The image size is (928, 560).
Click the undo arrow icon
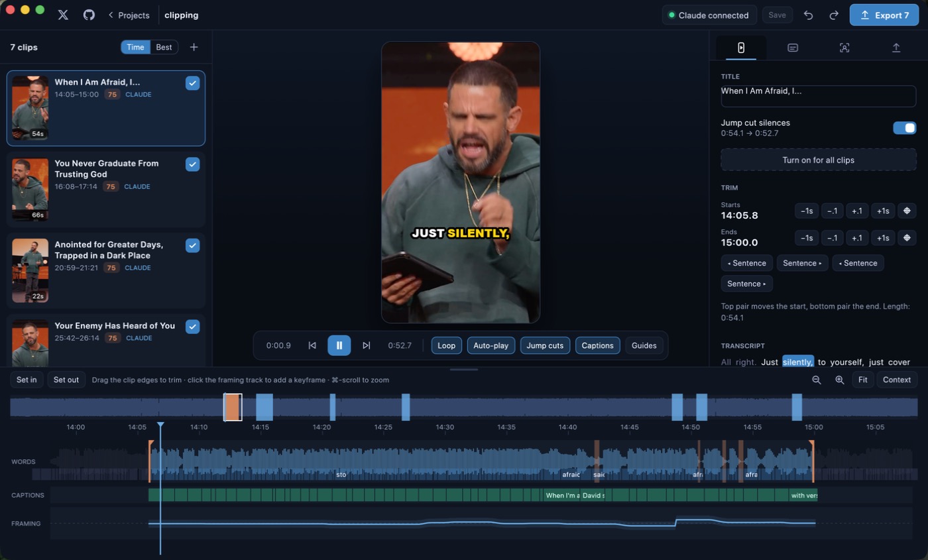pos(809,15)
